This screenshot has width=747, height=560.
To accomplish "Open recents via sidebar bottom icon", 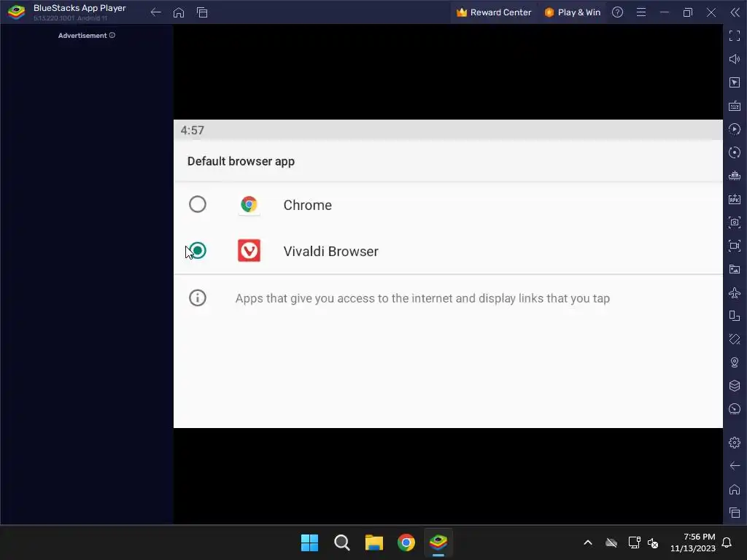I will point(735,513).
